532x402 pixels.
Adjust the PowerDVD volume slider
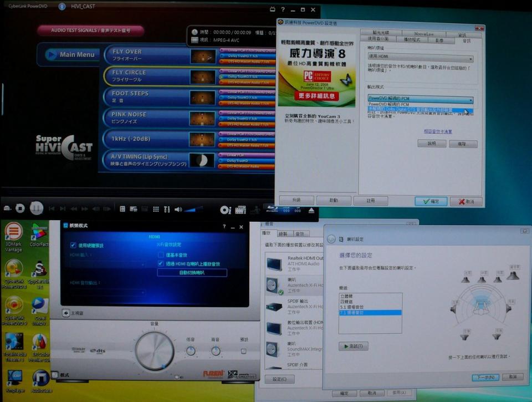pos(194,209)
